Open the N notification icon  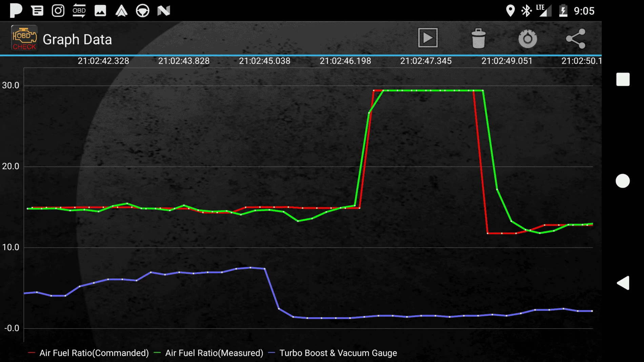[x=164, y=11]
